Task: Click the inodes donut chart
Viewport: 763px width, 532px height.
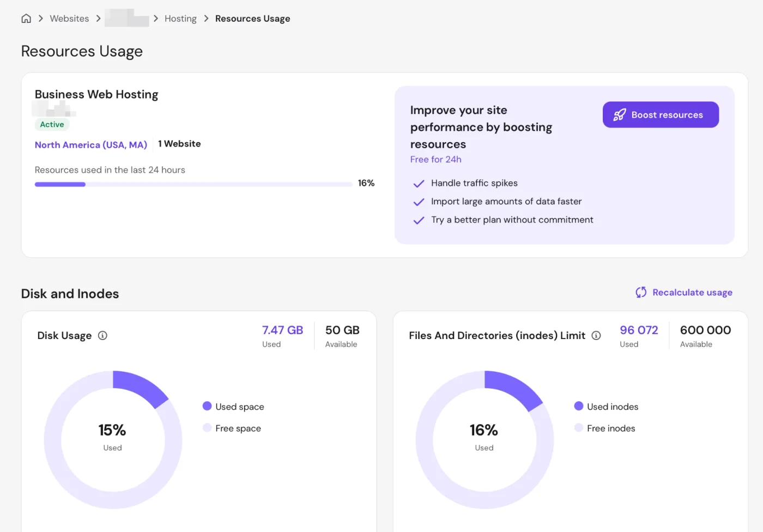Action: coord(485,440)
